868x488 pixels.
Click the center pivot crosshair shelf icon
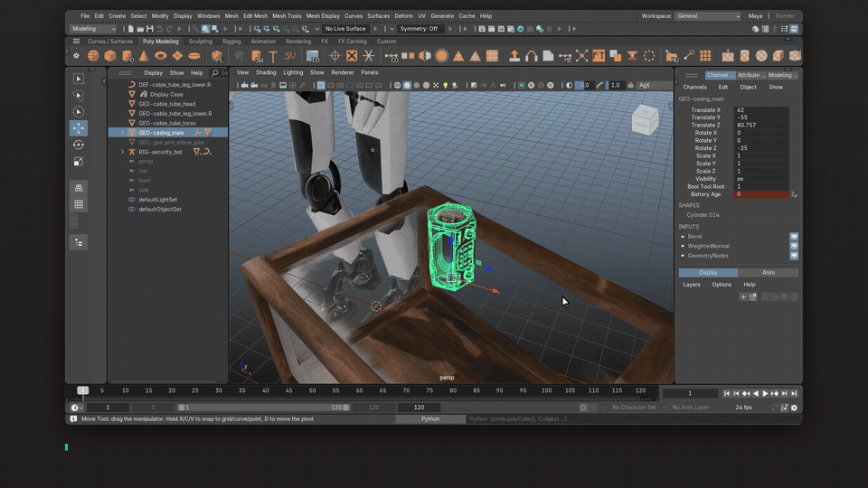coord(335,56)
